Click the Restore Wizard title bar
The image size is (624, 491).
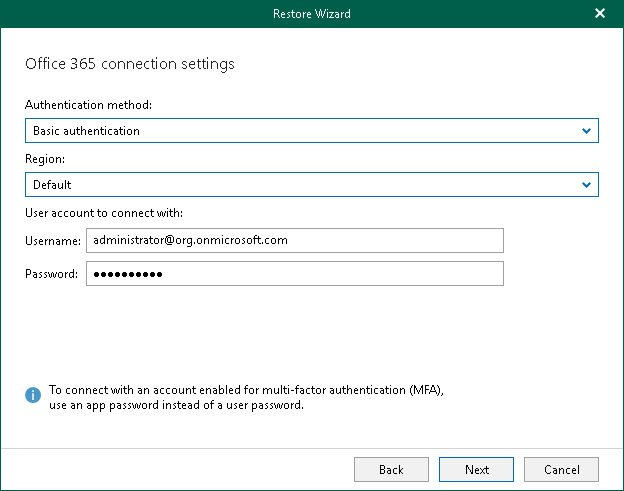point(311,14)
